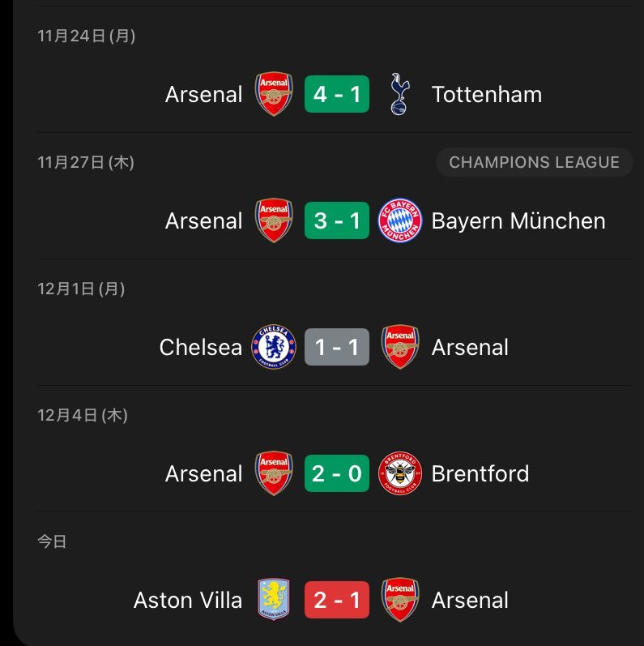Open the red 2 - 1 loss score
Viewport: 644px width, 646px height.
(337, 600)
